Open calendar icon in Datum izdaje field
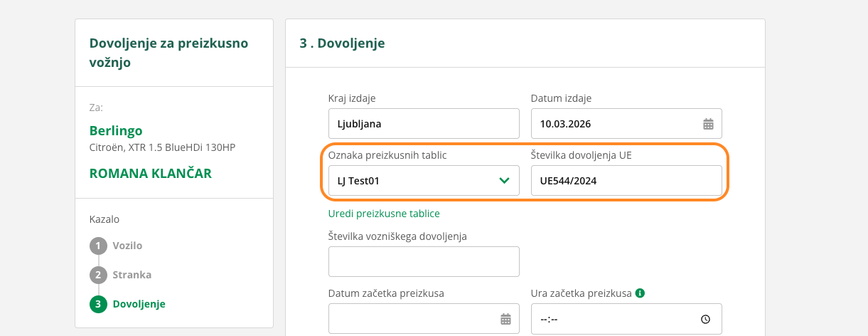Image resolution: width=868 pixels, height=336 pixels. click(708, 124)
